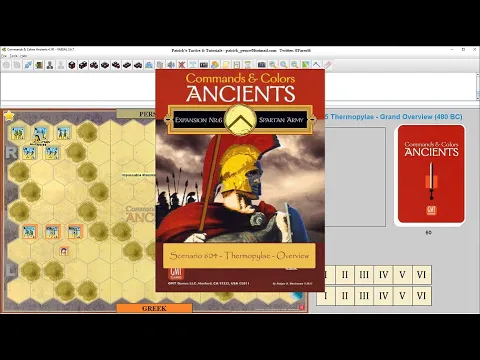The width and height of the screenshot is (480, 360).
Task: Open the server Connect icon
Action: pyautogui.click(x=27, y=65)
